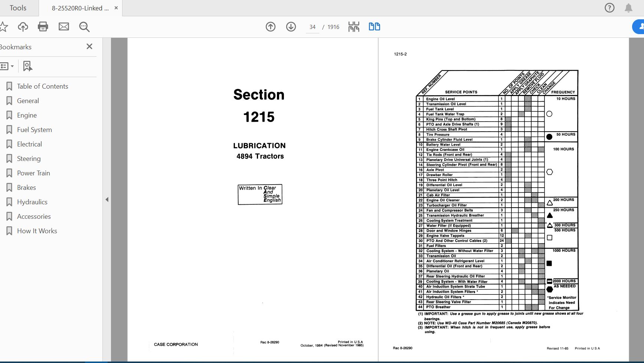This screenshot has height=363, width=644.
Task: Click expand current bookmark icon
Action: (x=27, y=66)
